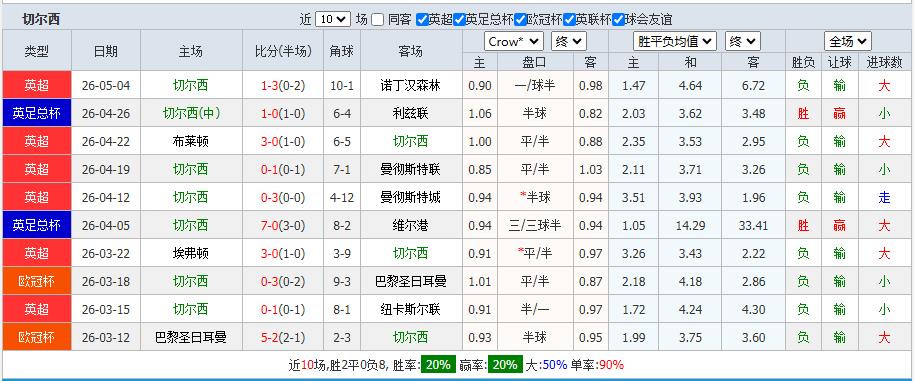This screenshot has height=381, width=914.
Task: Click the 英超 tag on 26-05-04 row
Action: pos(37,85)
